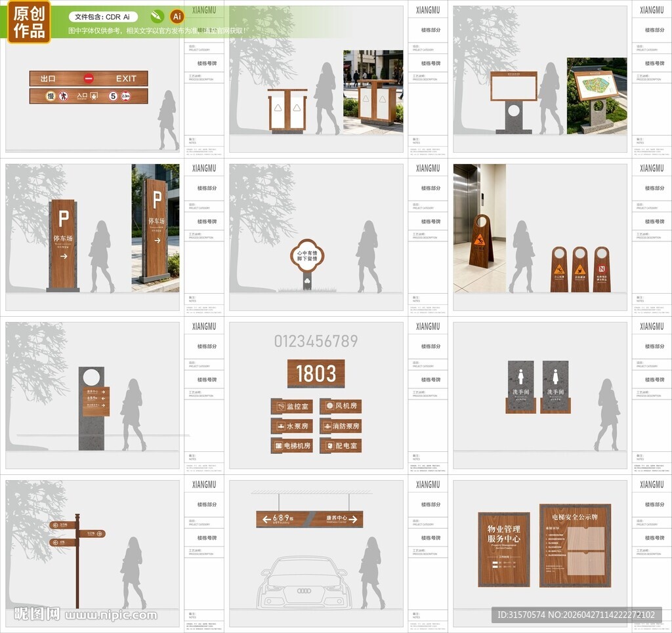Image resolution: width=672 pixels, height=633 pixels.
Task: Open the elevator lobby wet-floor sign photo
Action: 480,228
